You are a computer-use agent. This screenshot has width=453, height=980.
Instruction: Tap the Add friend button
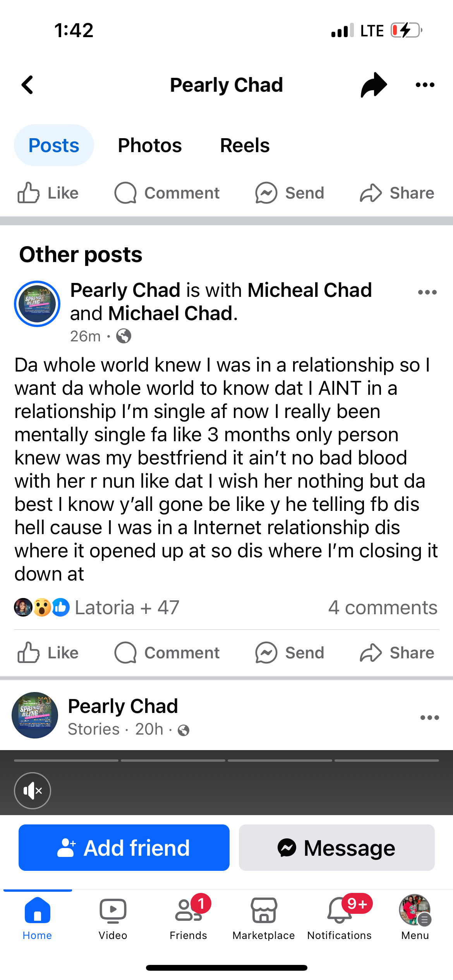[x=124, y=848]
